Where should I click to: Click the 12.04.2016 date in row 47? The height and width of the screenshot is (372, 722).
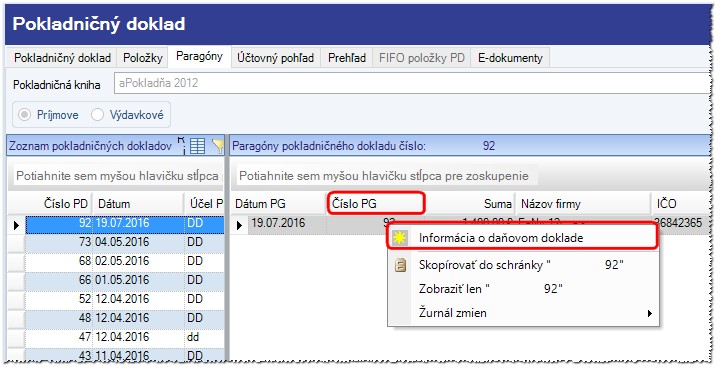[x=138, y=337]
